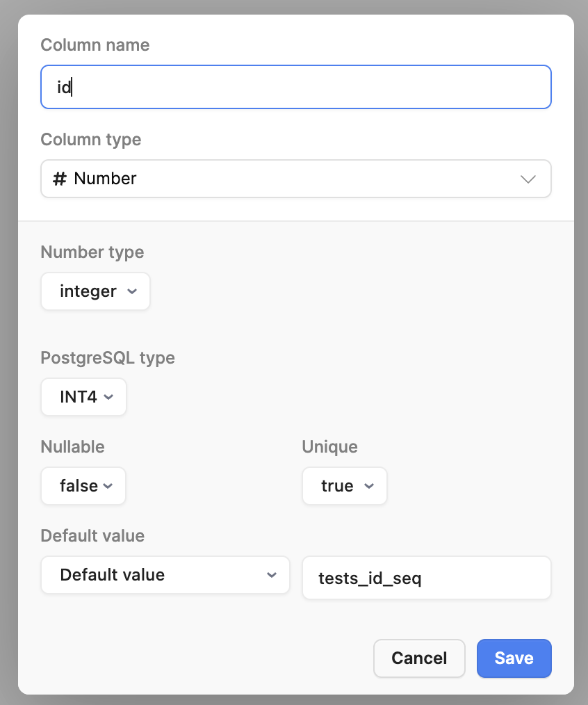Click the arrow beside the false value
The image size is (588, 705).
(x=108, y=486)
